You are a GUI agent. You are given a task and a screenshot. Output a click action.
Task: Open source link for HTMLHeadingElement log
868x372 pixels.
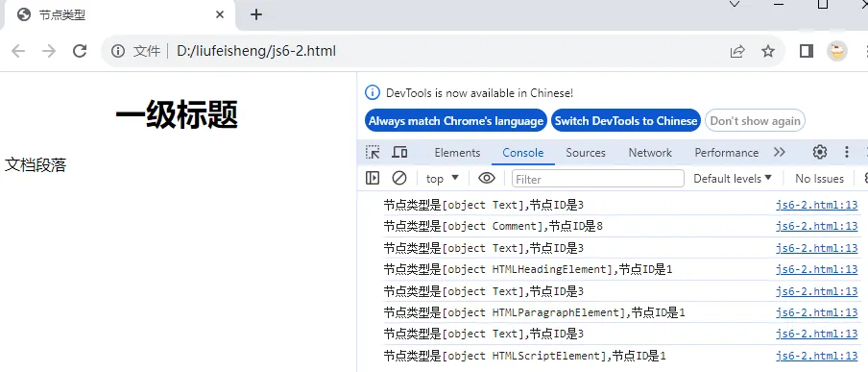[816, 269]
